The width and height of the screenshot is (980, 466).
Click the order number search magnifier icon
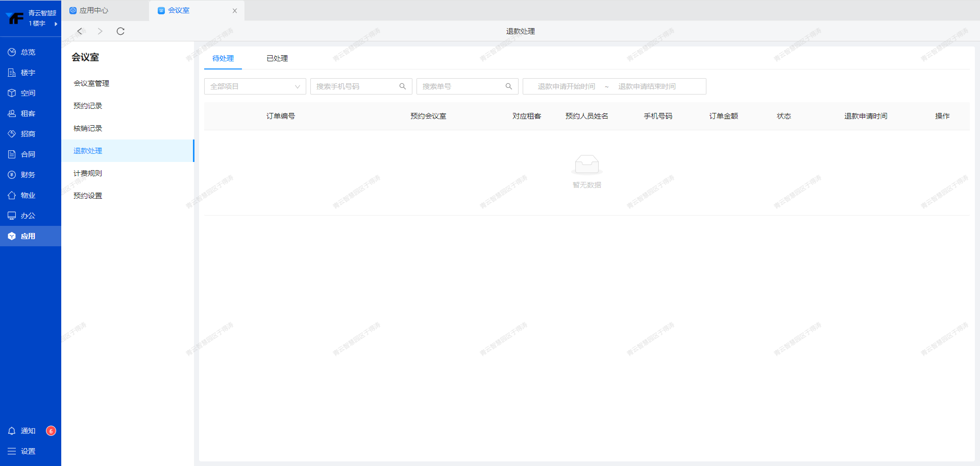(x=509, y=86)
